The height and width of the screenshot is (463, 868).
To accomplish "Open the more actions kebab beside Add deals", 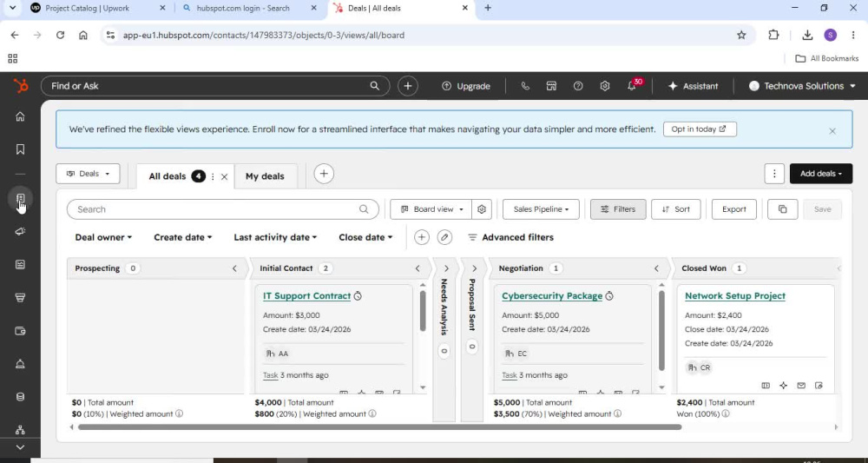I will (774, 174).
